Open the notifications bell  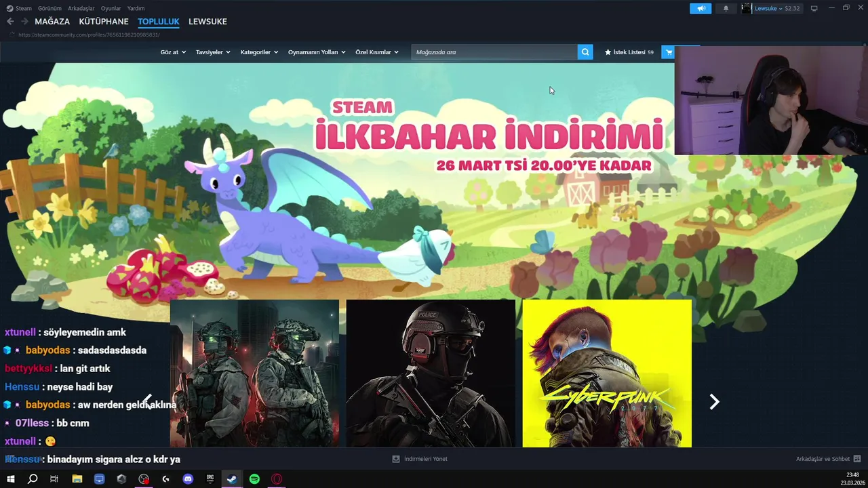click(726, 8)
